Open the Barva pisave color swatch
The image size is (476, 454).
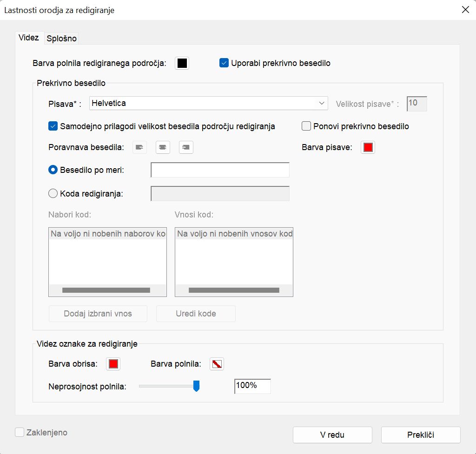tap(368, 148)
